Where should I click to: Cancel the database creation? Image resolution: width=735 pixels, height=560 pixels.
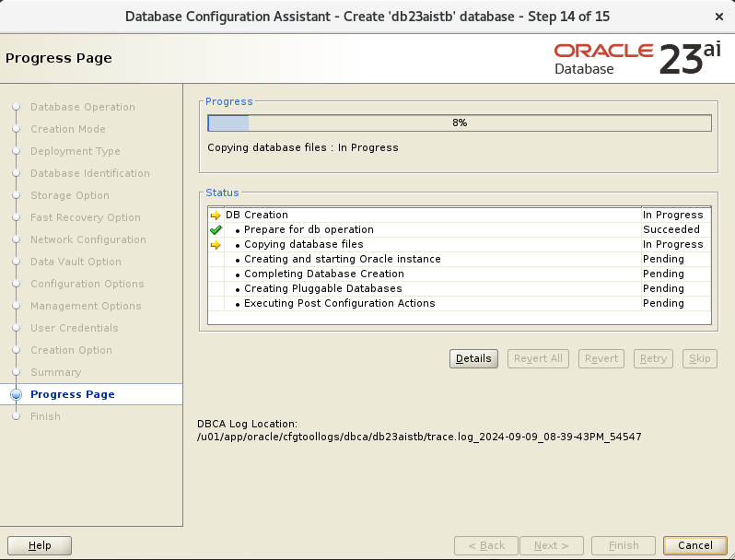pos(695,545)
